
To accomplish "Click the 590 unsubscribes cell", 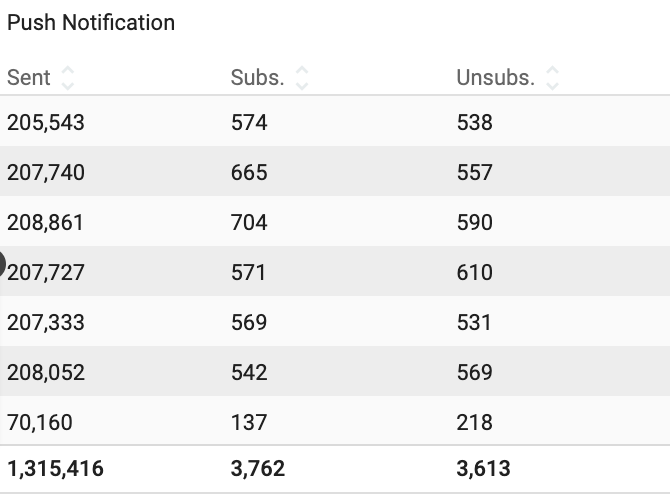I will (x=475, y=223).
